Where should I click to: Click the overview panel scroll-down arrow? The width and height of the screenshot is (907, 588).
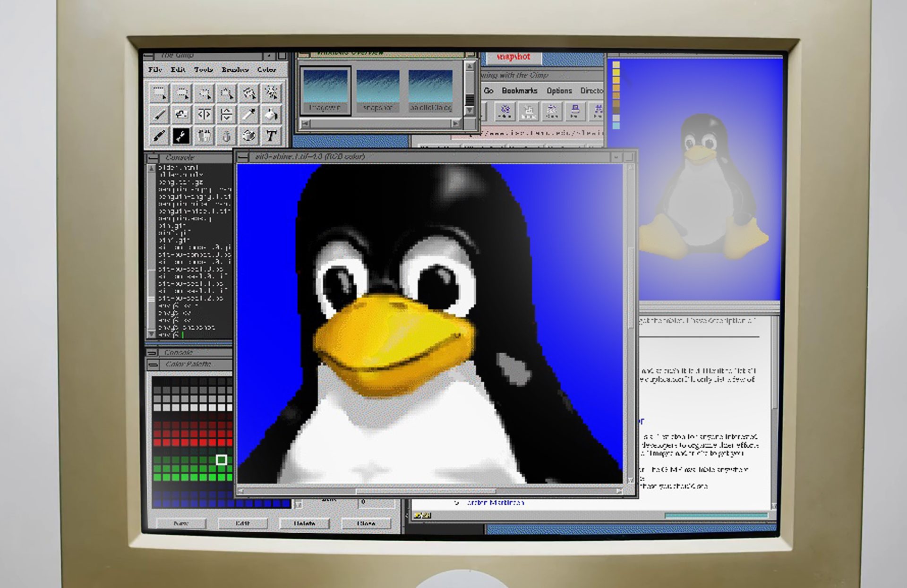469,110
